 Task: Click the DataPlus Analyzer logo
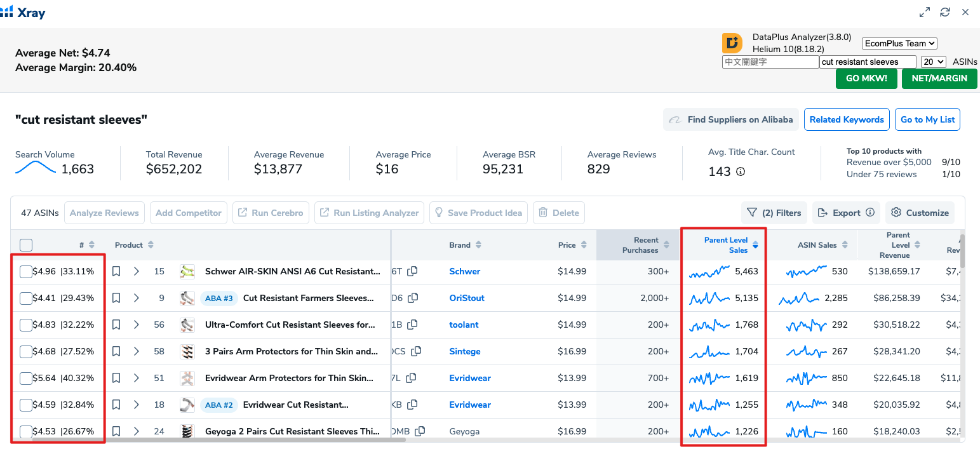point(732,43)
